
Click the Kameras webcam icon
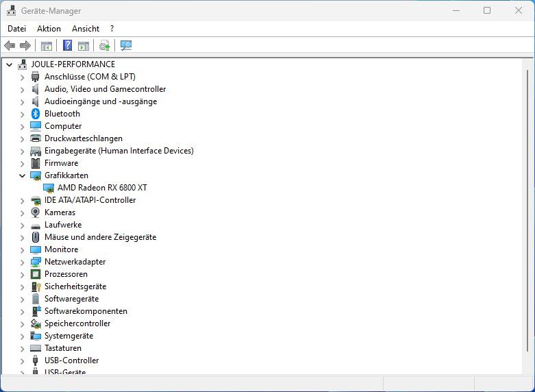click(x=36, y=212)
